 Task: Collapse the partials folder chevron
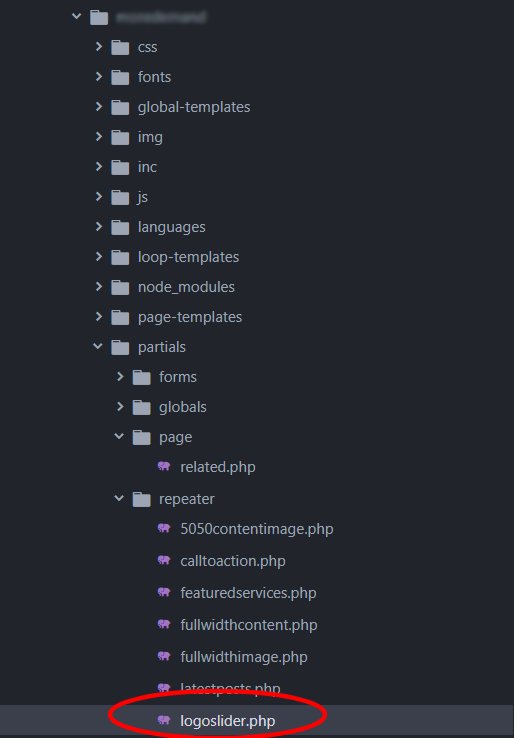98,346
